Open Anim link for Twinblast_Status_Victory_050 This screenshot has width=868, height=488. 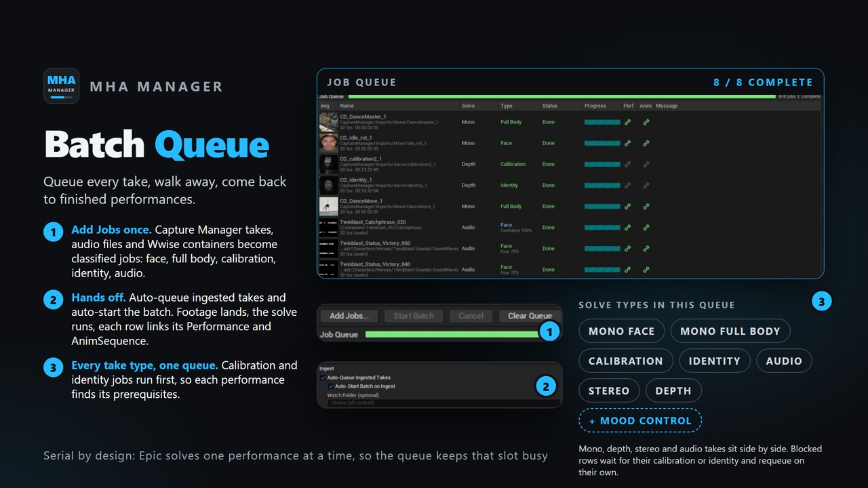(646, 248)
